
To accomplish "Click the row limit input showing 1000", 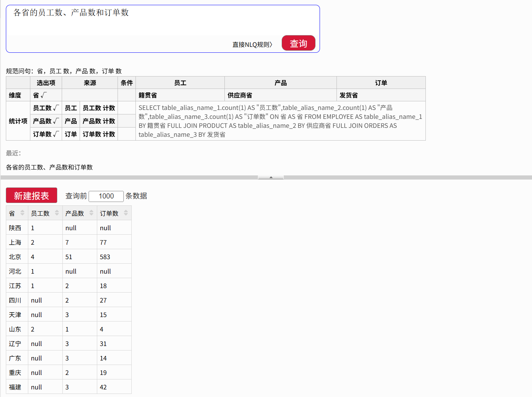I will coord(106,196).
